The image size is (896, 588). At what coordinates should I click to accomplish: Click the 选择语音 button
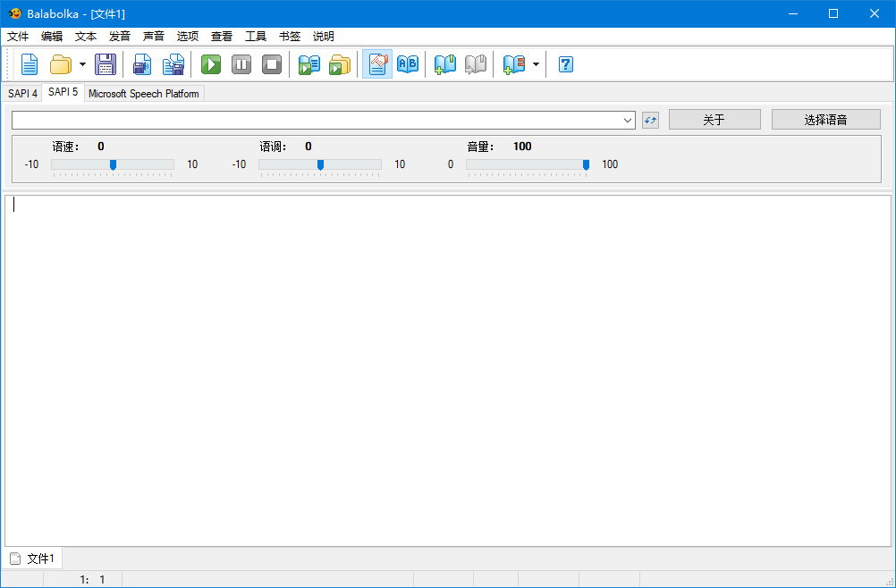[x=824, y=120]
